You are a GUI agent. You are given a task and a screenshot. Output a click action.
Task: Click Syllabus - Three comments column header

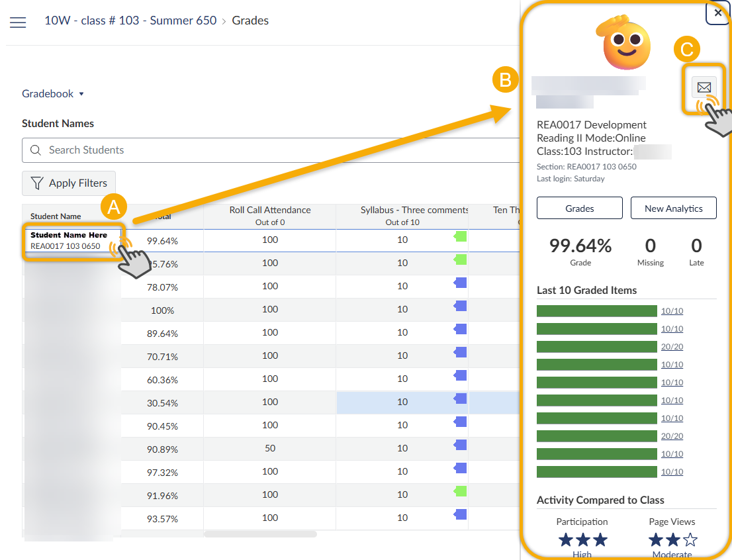pyautogui.click(x=402, y=216)
